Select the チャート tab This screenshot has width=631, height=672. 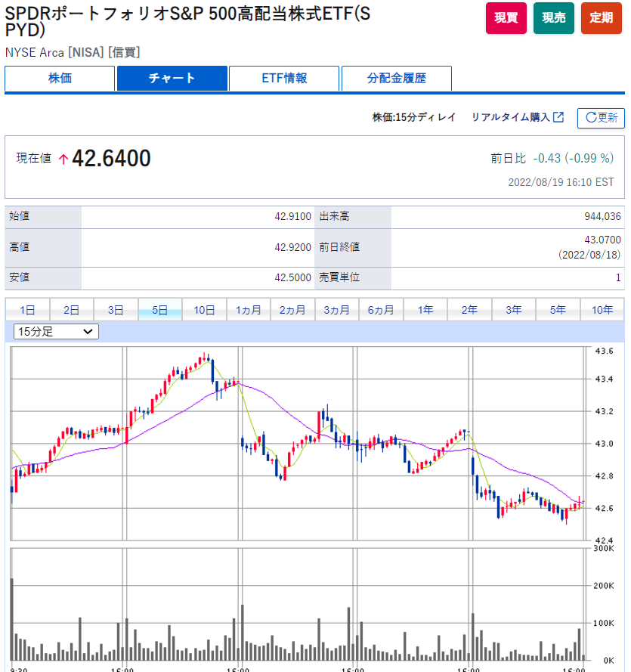[172, 79]
